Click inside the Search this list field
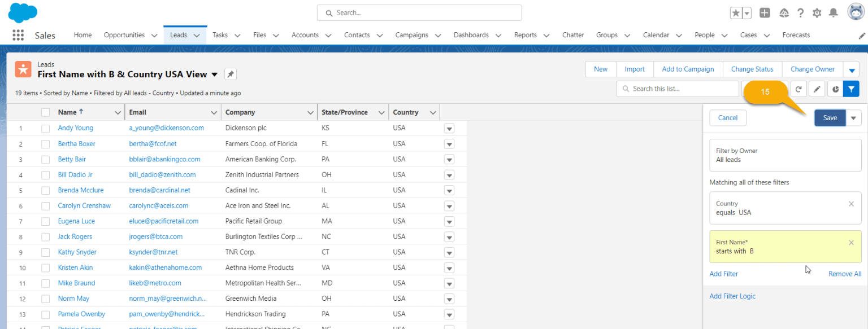The height and width of the screenshot is (329, 868). tap(676, 89)
